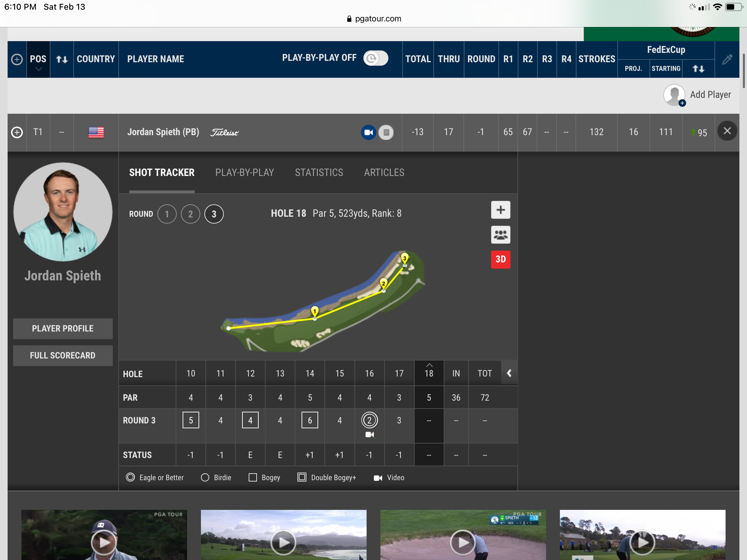Click the PLAYER NAME column header
This screenshot has width=747, height=560.
pyautogui.click(x=156, y=59)
